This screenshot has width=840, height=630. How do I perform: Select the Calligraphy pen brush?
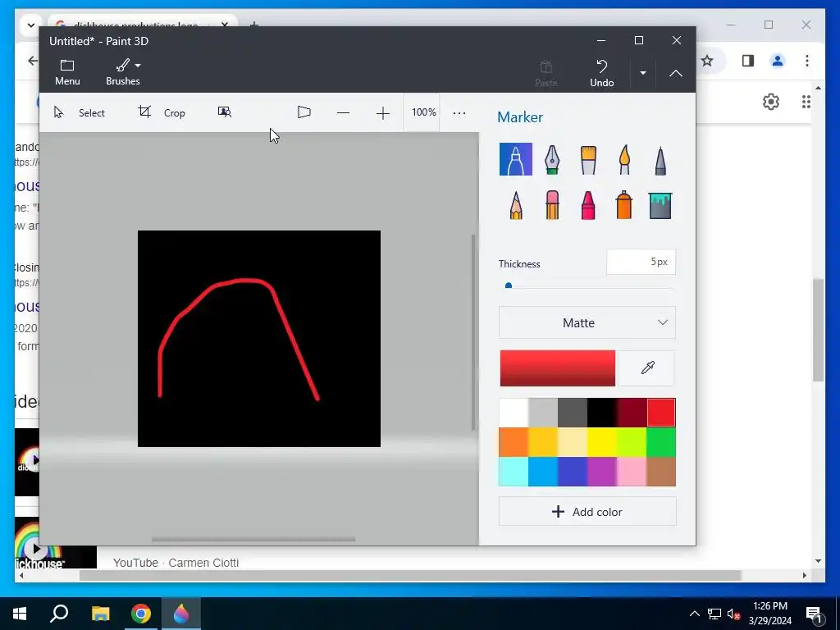click(552, 159)
